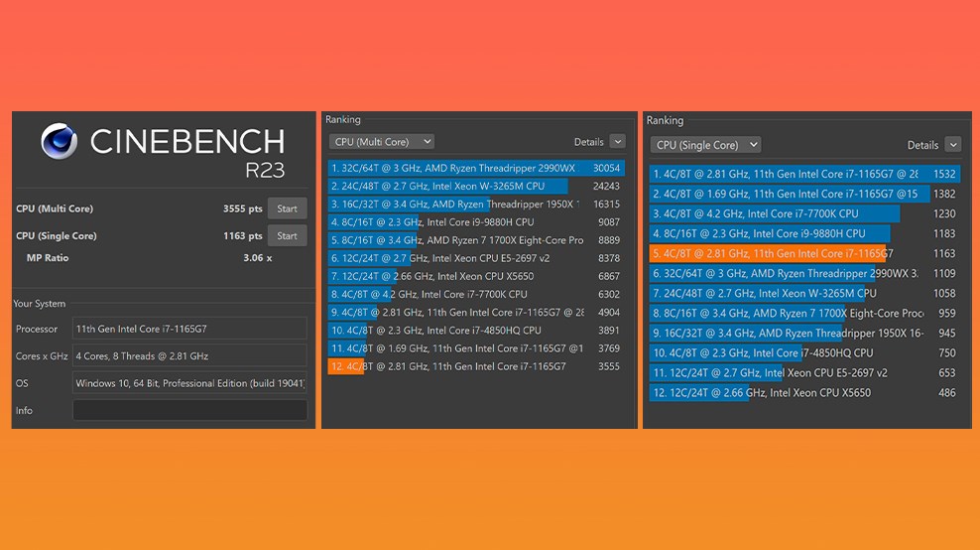Select orange highlighted row scoring 1163

click(x=804, y=253)
